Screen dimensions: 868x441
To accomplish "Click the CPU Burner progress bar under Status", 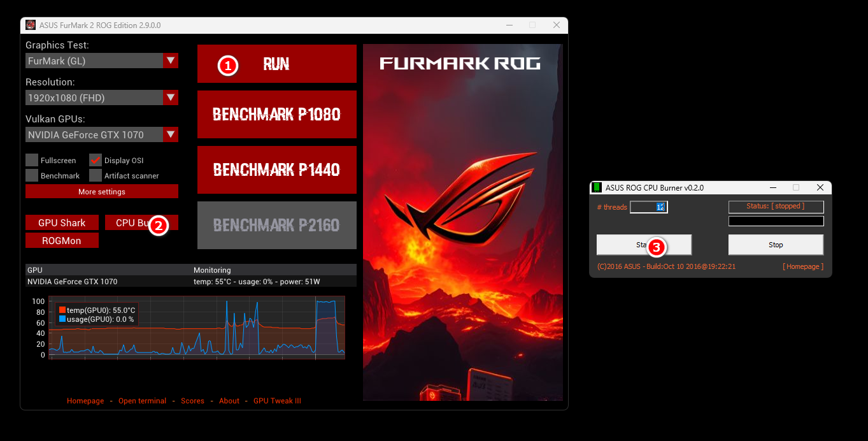I will (776, 221).
